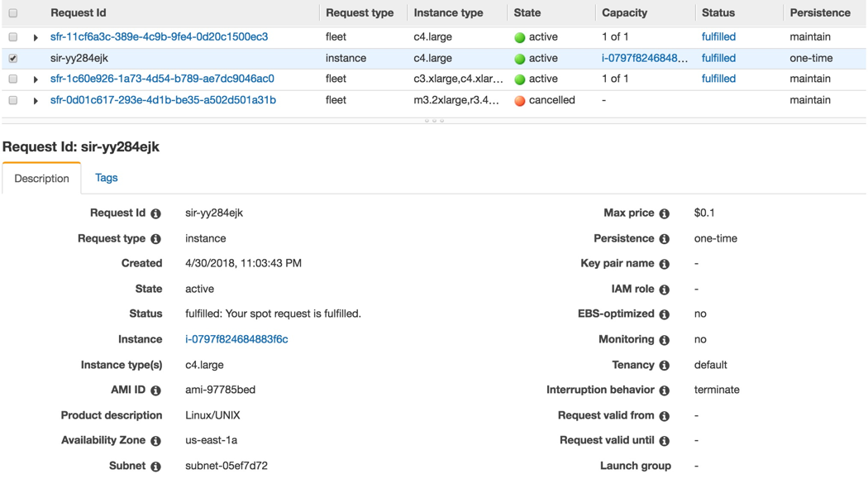
Task: Click Interruption behavior info icon
Action: point(665,390)
